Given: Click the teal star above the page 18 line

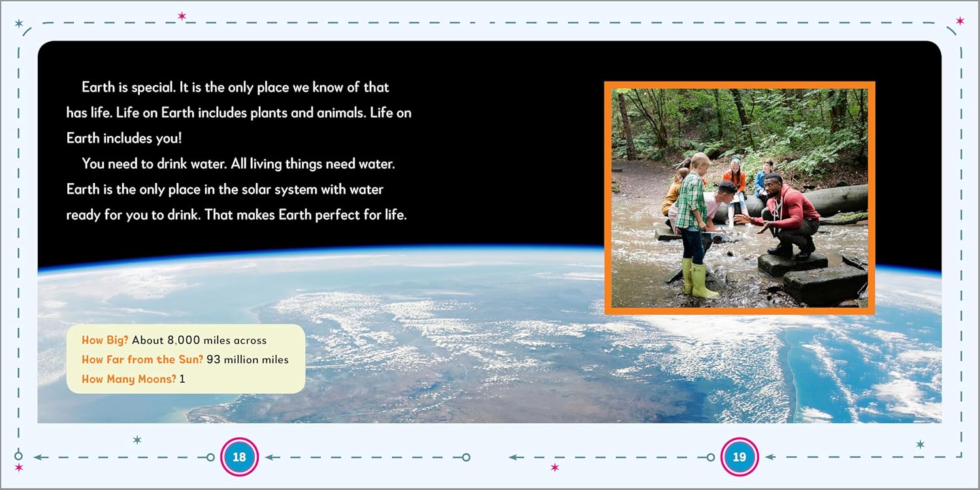Looking at the screenshot, I should click(137, 440).
